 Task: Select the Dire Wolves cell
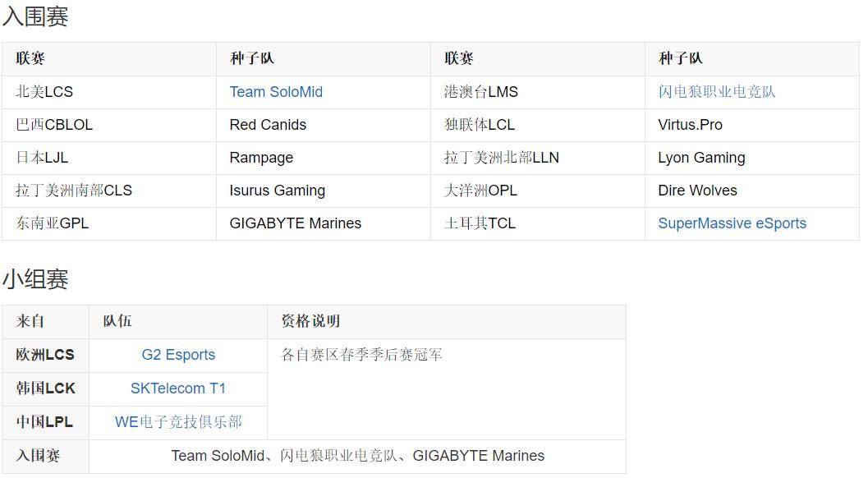(x=697, y=191)
